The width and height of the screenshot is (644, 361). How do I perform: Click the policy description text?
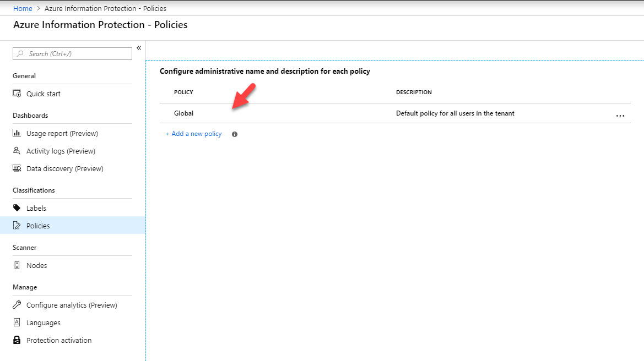(455, 113)
